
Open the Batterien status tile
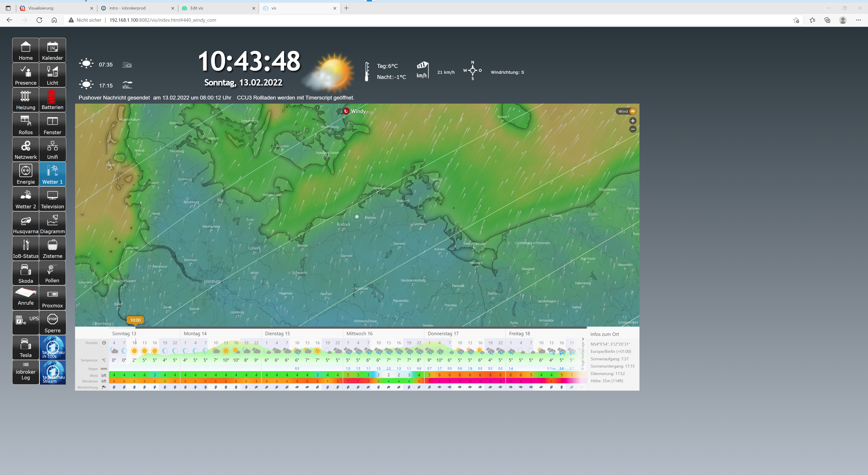pyautogui.click(x=52, y=100)
